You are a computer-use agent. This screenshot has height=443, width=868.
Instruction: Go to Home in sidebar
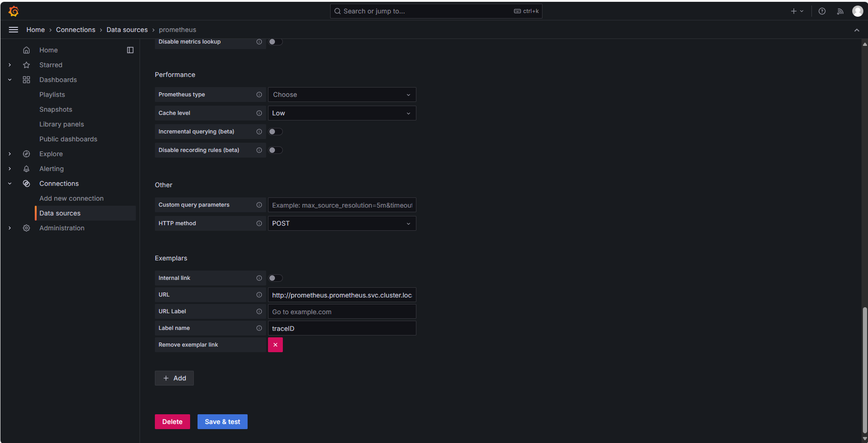[x=49, y=50]
